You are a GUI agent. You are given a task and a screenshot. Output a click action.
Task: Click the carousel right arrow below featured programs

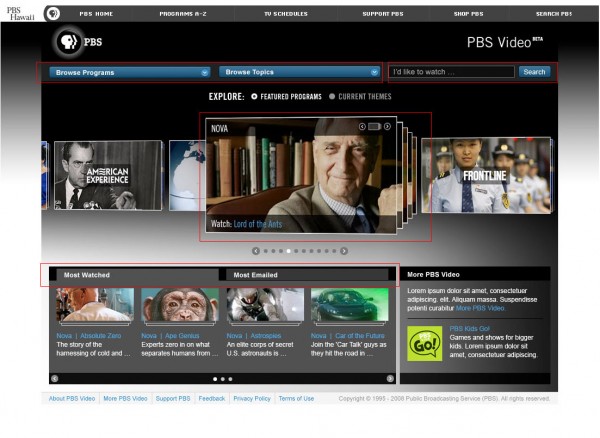(x=344, y=251)
